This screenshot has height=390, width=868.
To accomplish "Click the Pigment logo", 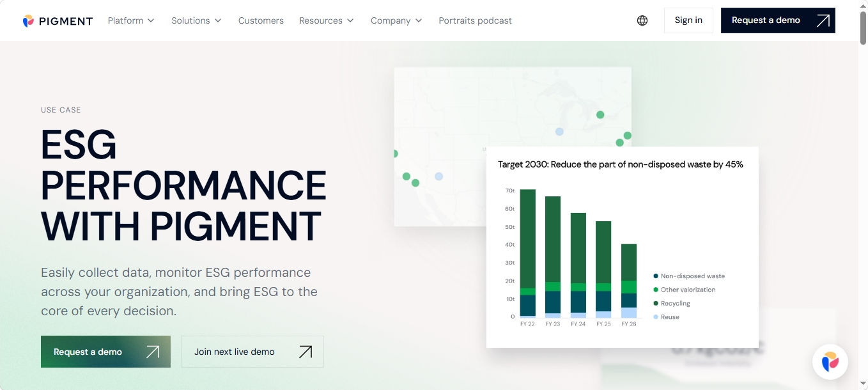I will tap(58, 20).
